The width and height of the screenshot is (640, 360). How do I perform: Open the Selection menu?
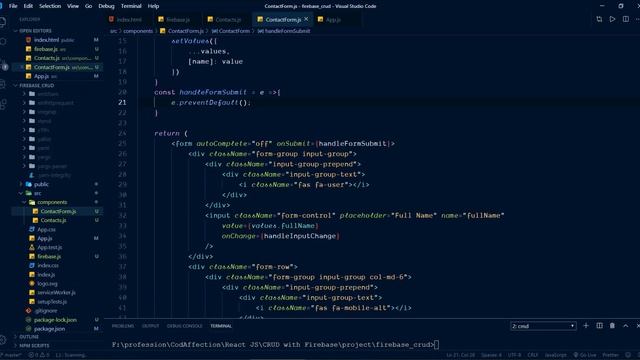[x=50, y=6]
